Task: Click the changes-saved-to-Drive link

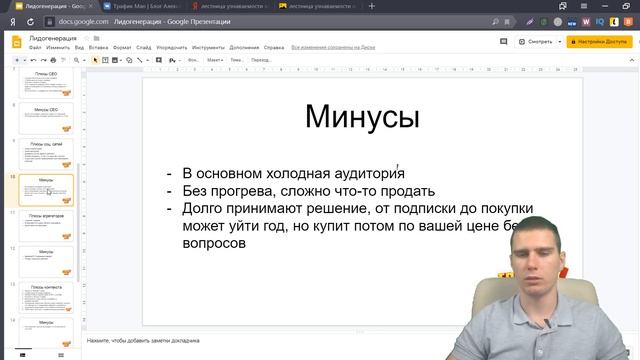Action: pos(333,48)
